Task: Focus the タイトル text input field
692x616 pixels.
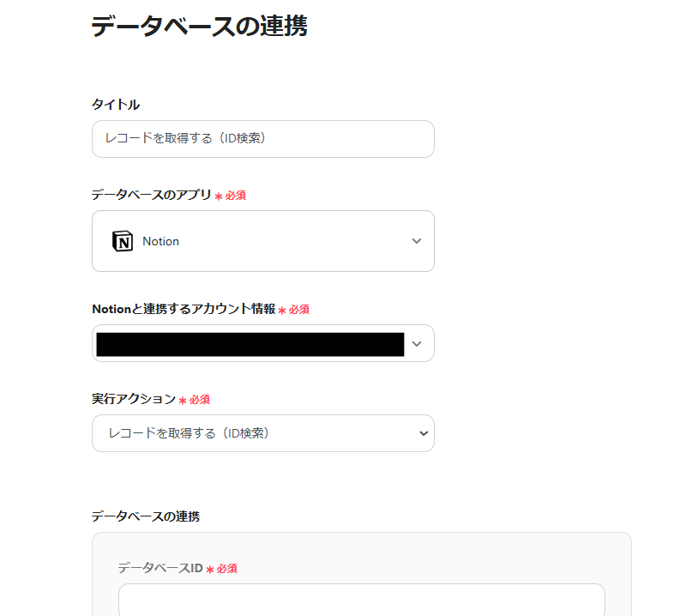Action: (262, 139)
